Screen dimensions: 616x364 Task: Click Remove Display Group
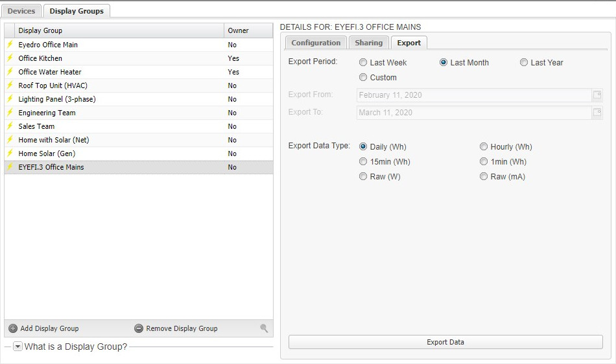[176, 328]
